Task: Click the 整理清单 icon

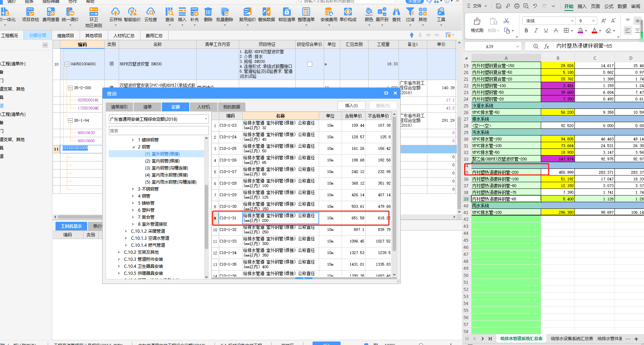Action: [x=306, y=15]
